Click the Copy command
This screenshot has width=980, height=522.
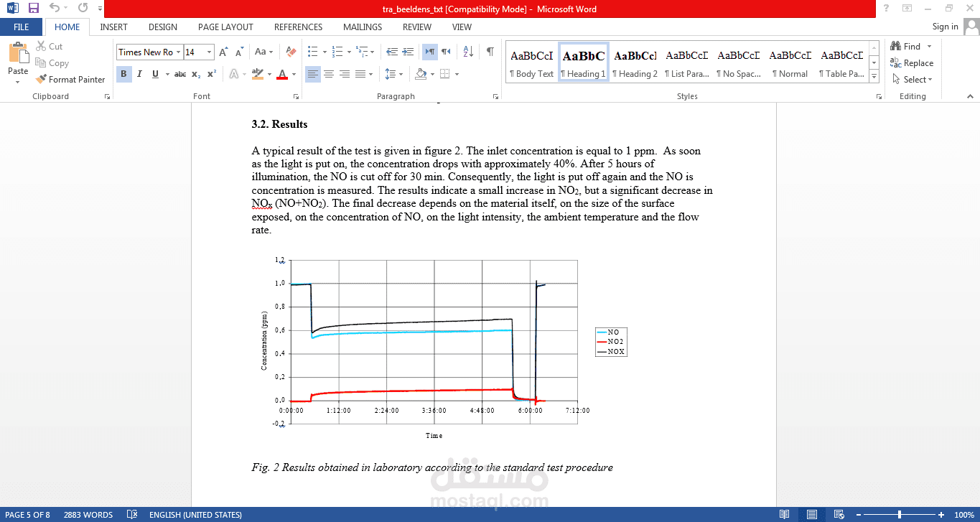coord(52,63)
